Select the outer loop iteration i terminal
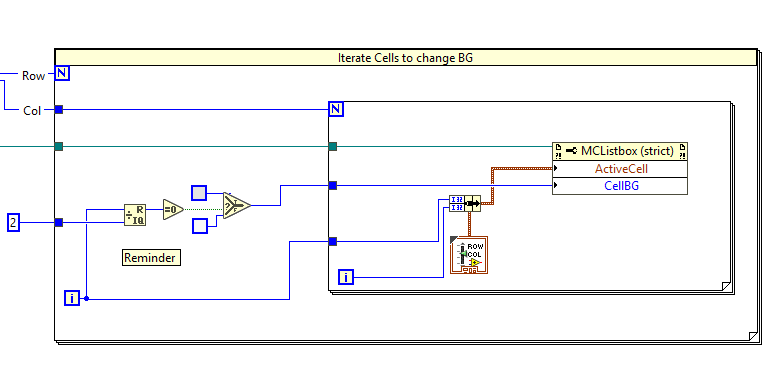The height and width of the screenshot is (388, 776). coord(72,298)
